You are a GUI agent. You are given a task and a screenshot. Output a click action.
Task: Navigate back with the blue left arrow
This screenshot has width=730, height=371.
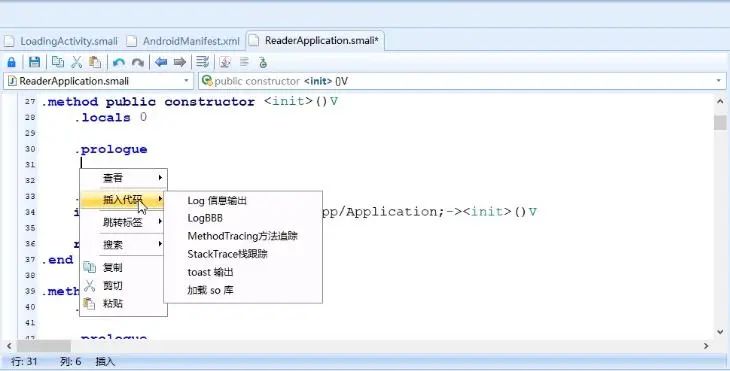(161, 62)
